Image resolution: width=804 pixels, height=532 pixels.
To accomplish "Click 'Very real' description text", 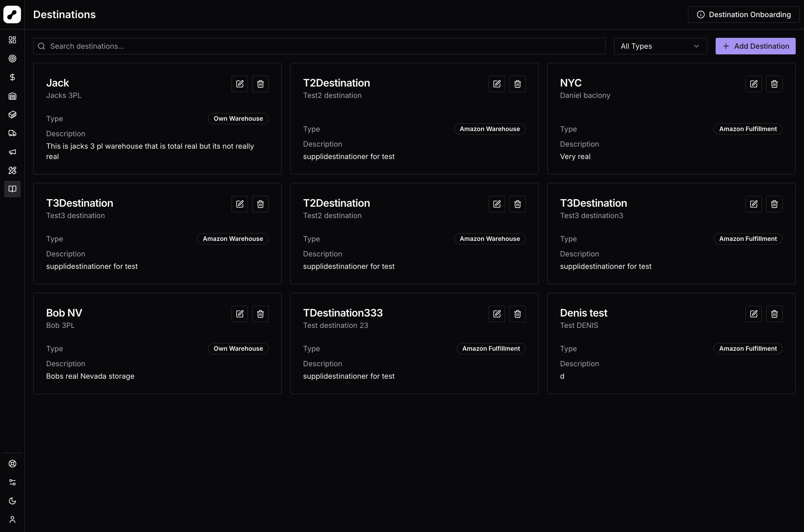I will point(575,157).
